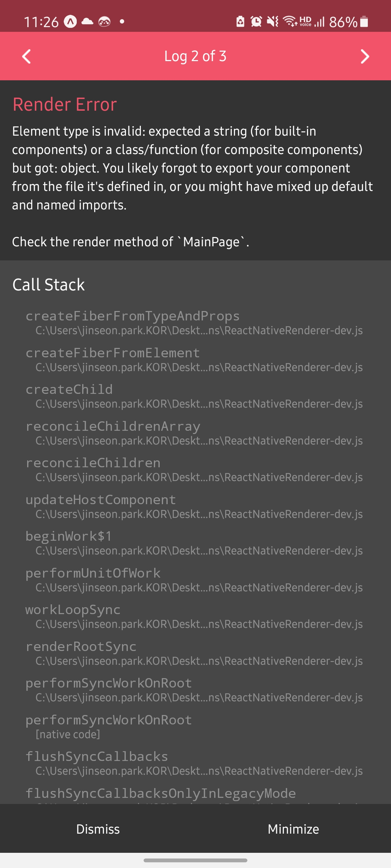Go to previous log with left chevron
This screenshot has width=391, height=868.
click(26, 56)
